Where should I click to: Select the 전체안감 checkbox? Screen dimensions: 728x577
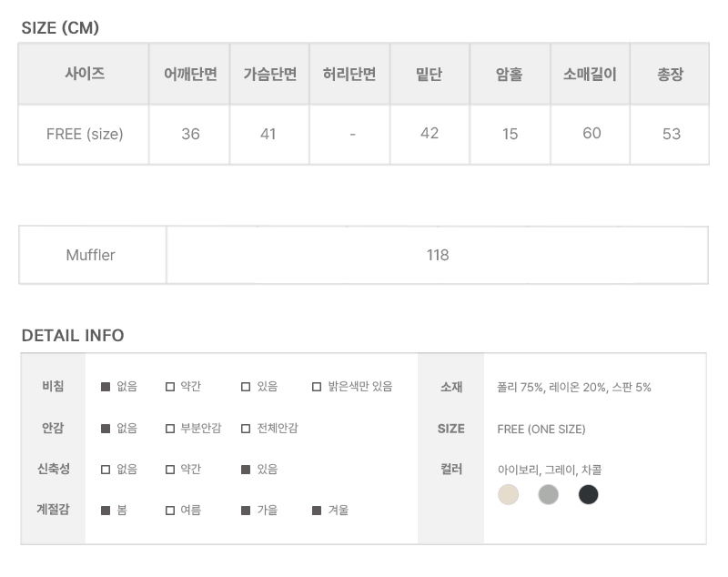[246, 429]
